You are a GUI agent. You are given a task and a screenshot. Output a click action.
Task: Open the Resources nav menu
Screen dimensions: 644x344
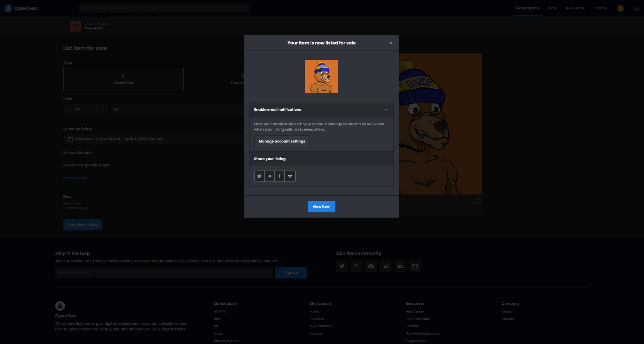575,8
